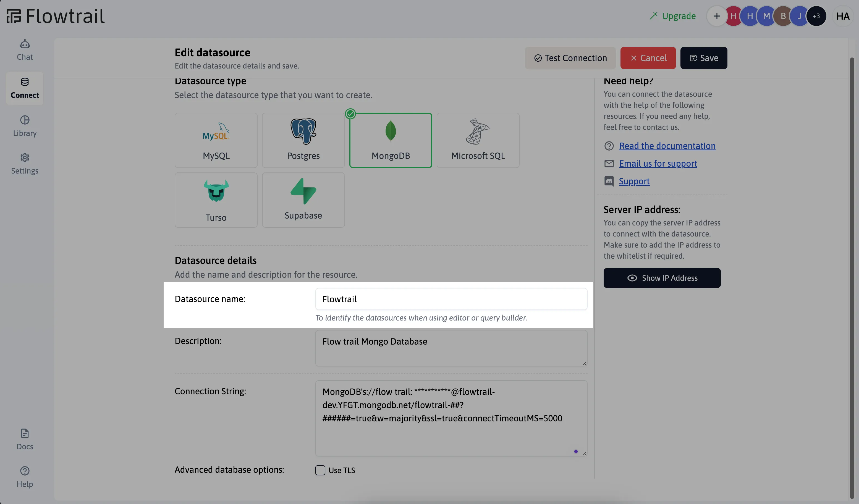Click the M member avatar

766,16
